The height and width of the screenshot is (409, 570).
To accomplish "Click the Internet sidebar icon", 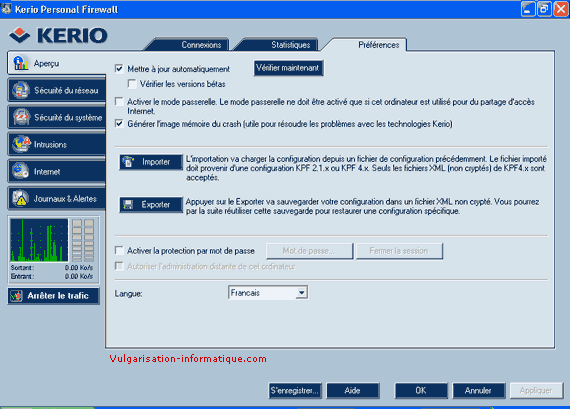I will tap(20, 171).
